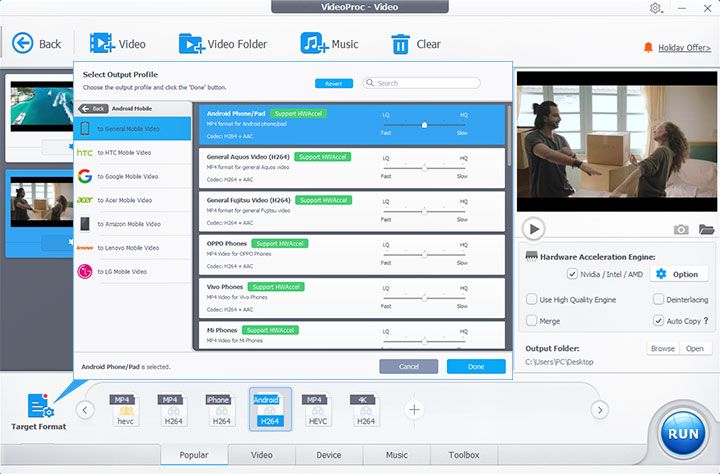720x474 pixels.
Task: Choose to Acer Mobile Video
Action: pyautogui.click(x=133, y=200)
